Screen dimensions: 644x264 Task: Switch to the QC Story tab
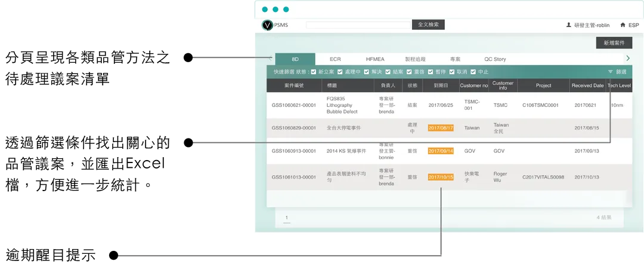point(495,59)
